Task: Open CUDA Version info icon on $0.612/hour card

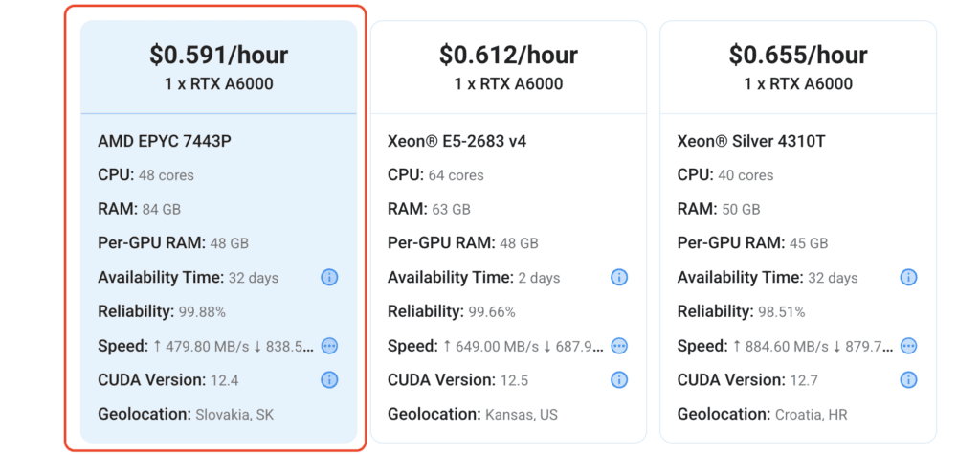Action: tap(619, 380)
